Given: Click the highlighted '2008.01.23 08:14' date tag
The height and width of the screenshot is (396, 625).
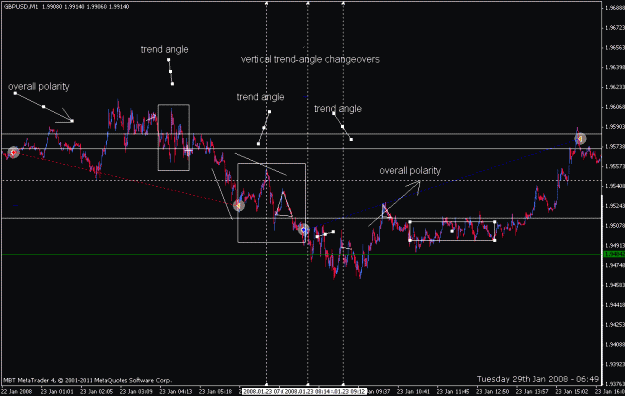Looking at the screenshot, I should click(308, 392).
